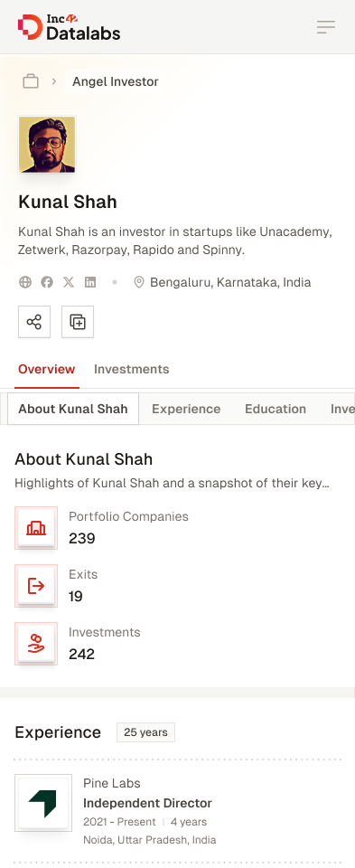Open the hamburger menu icon
The width and height of the screenshot is (355, 868).
326,27
